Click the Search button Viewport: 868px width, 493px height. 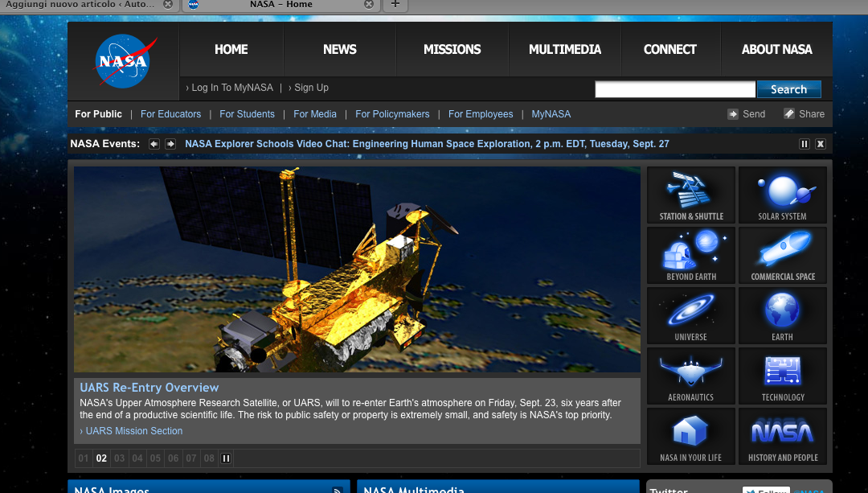click(789, 89)
